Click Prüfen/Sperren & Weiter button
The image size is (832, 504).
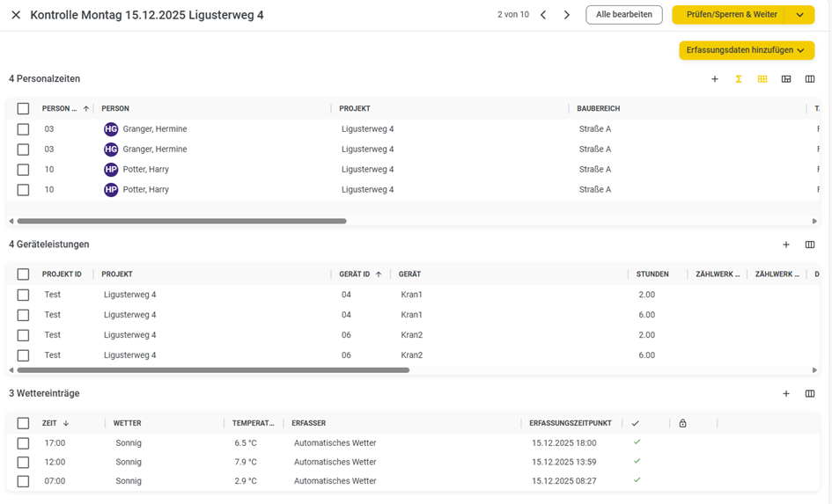coord(732,15)
